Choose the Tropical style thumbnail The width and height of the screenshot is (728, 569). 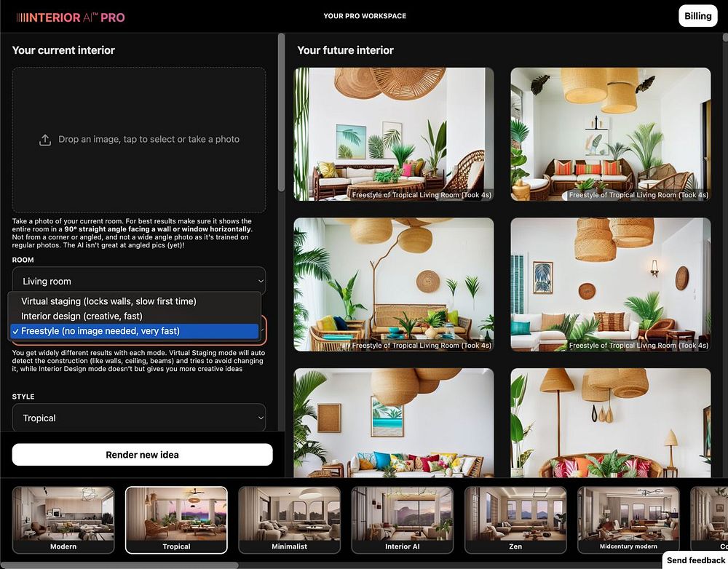[x=176, y=520]
